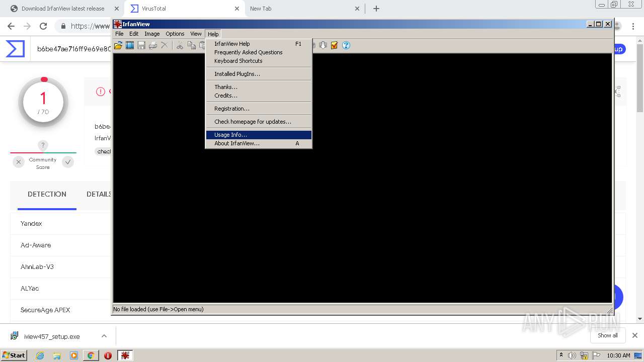
Task: Click Show all downloads button
Action: [608, 335]
